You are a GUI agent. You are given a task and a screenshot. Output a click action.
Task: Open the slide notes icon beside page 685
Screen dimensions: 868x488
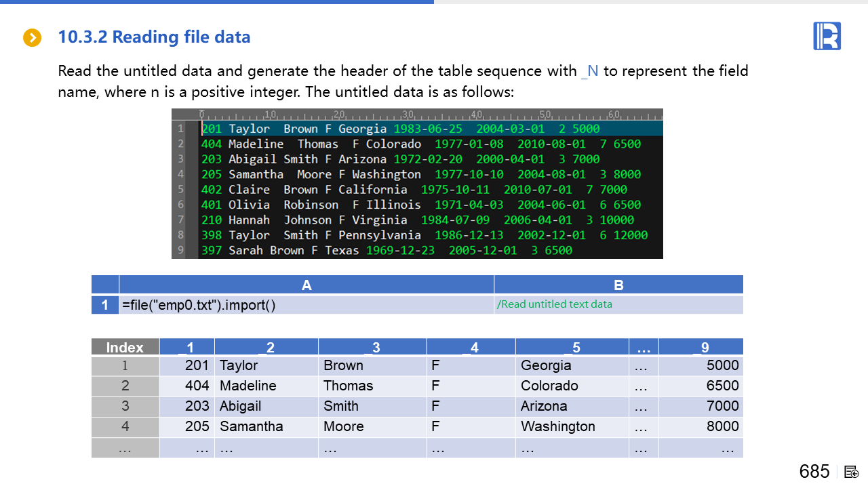point(852,472)
